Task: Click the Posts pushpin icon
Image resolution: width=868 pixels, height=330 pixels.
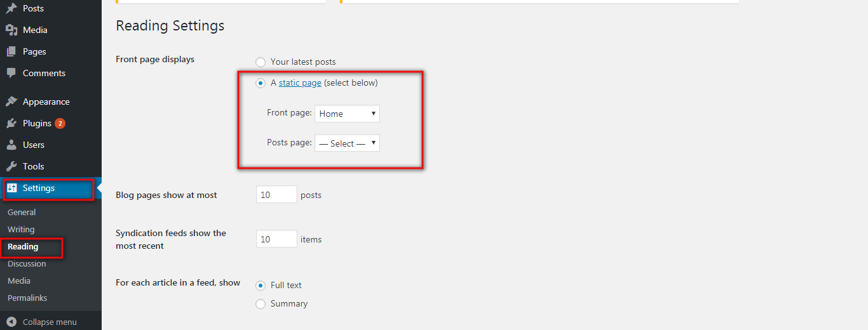Action: pos(11,8)
